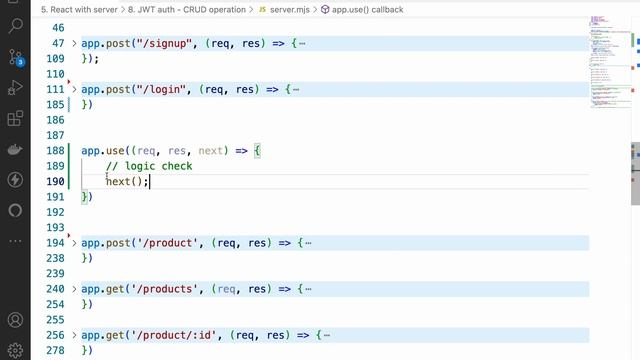Click the code minimap preview
The image size is (640, 360).
[x=610, y=61]
